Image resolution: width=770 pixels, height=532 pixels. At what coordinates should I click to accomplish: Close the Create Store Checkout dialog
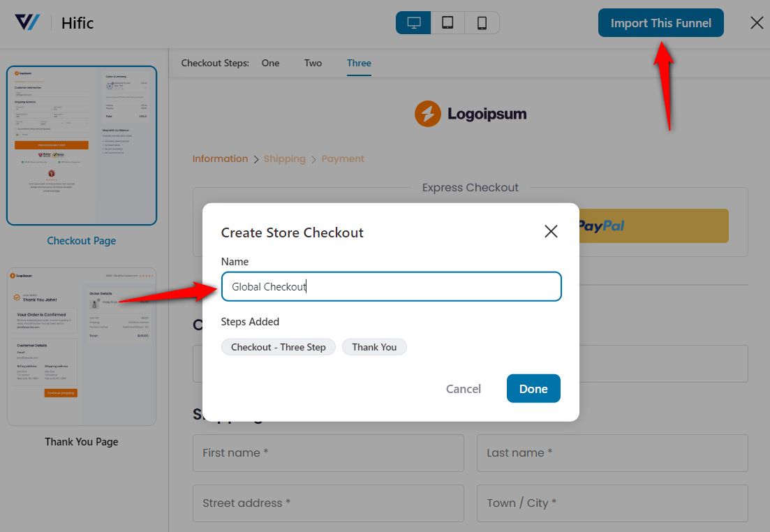[551, 231]
